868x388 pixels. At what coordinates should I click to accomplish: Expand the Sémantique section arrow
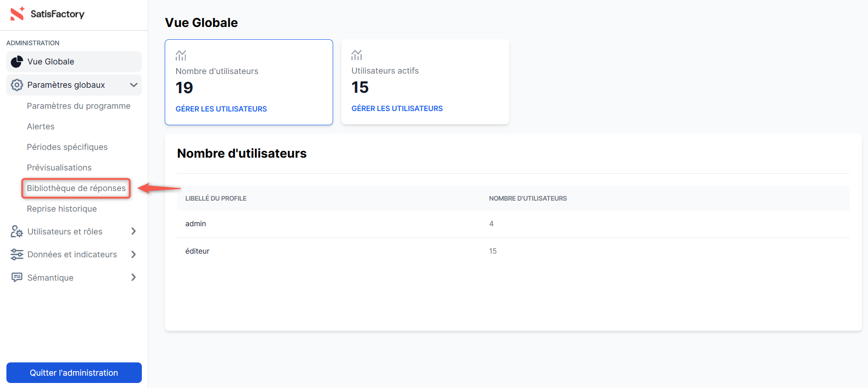(x=134, y=277)
